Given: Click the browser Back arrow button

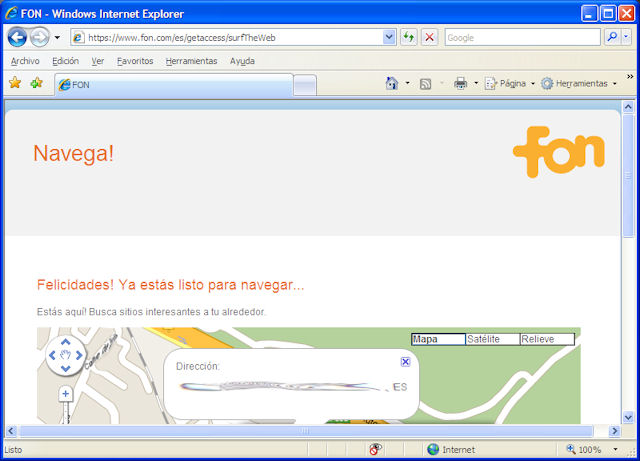Looking at the screenshot, I should point(17,38).
